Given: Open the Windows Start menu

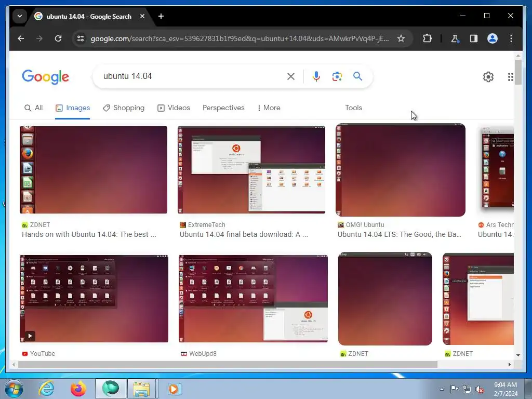Looking at the screenshot, I should [x=14, y=389].
